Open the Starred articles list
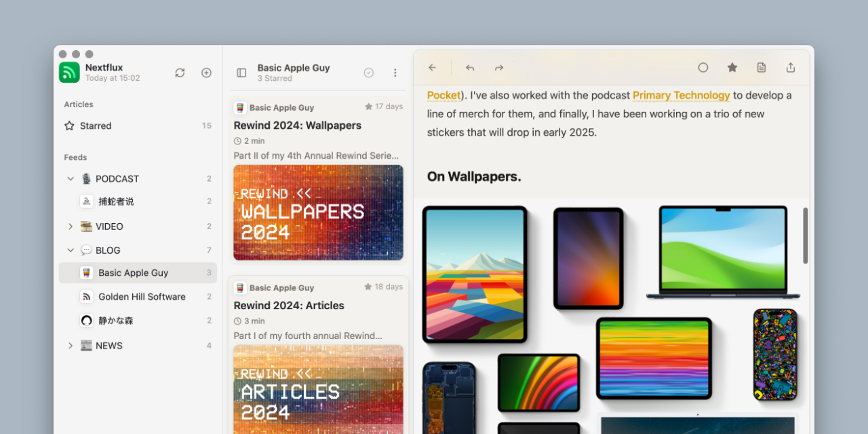868x434 pixels. pyautogui.click(x=138, y=125)
